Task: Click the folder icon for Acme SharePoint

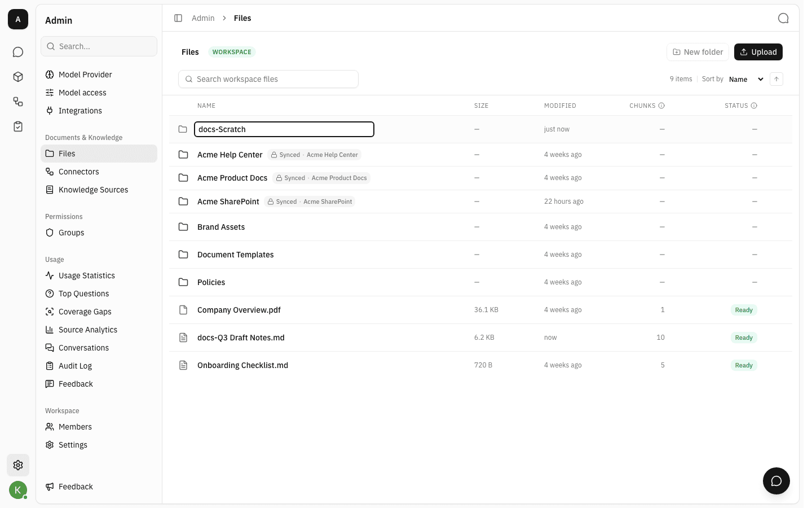Action: pos(183,202)
